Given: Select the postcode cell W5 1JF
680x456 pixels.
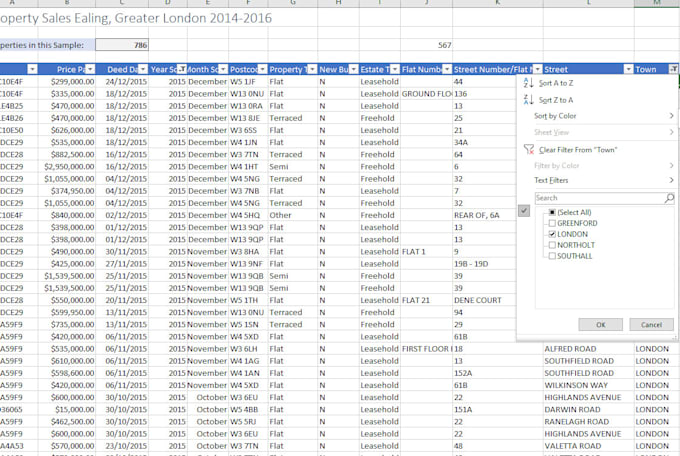Looking at the screenshot, I should pyautogui.click(x=248, y=82).
